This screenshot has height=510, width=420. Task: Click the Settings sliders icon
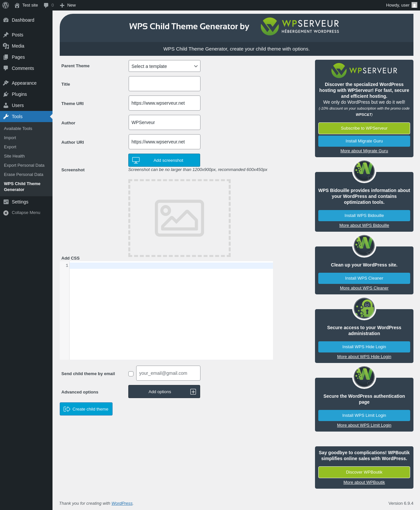pos(6,202)
